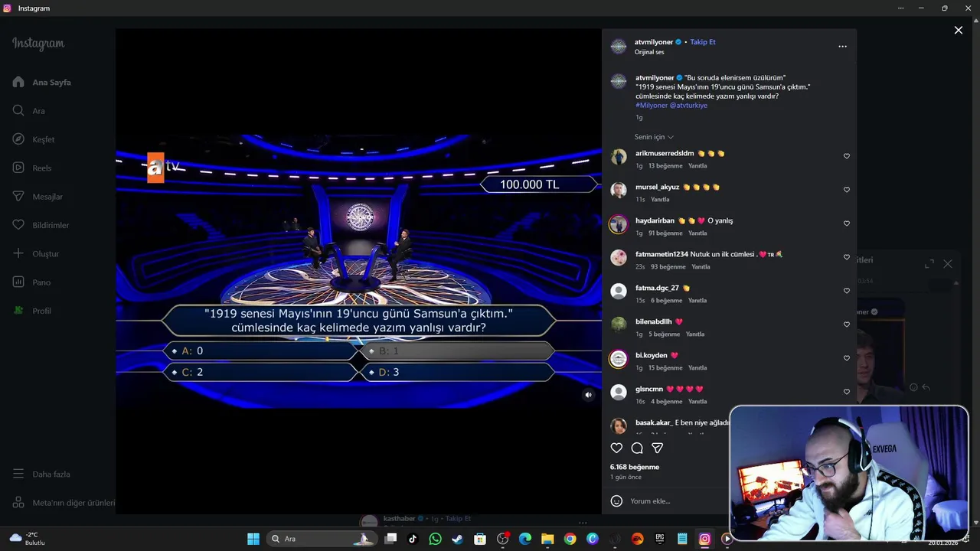The width and height of the screenshot is (980, 551).
Task: Like bilenabdllh's comment
Action: pos(846,324)
